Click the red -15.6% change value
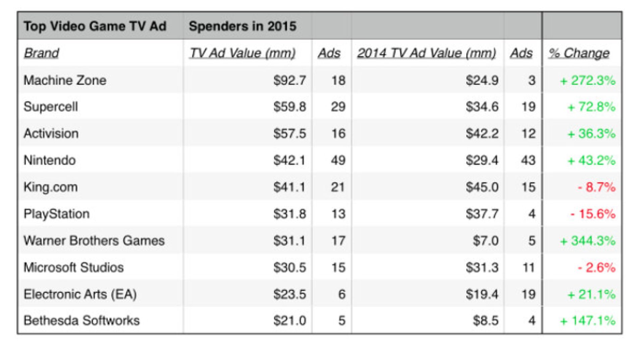 (593, 214)
